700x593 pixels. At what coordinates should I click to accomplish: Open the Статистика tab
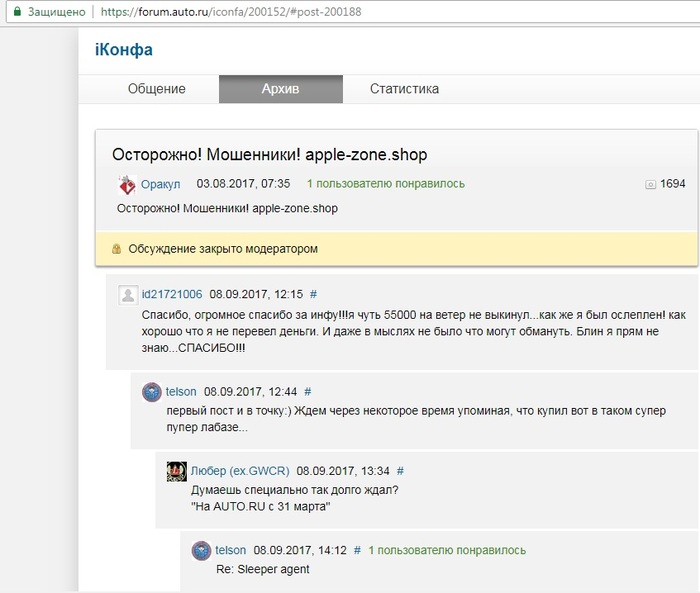pos(404,89)
